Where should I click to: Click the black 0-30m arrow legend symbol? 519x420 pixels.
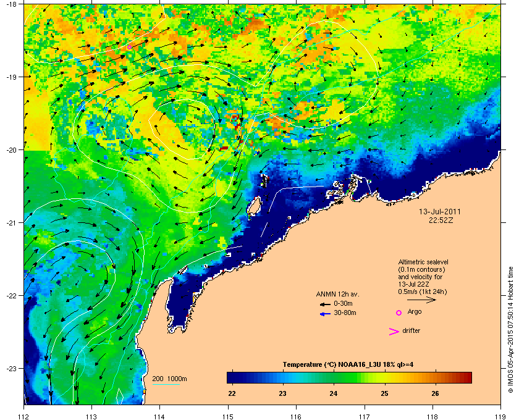pyautogui.click(x=325, y=304)
